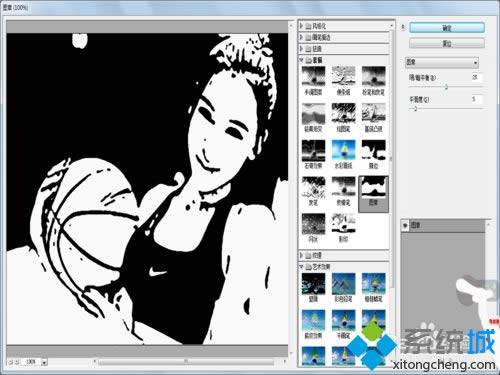Select the Torn Edges (撕边) filter thumbnail
Viewport: 500px width, 375px height.
coord(373,154)
